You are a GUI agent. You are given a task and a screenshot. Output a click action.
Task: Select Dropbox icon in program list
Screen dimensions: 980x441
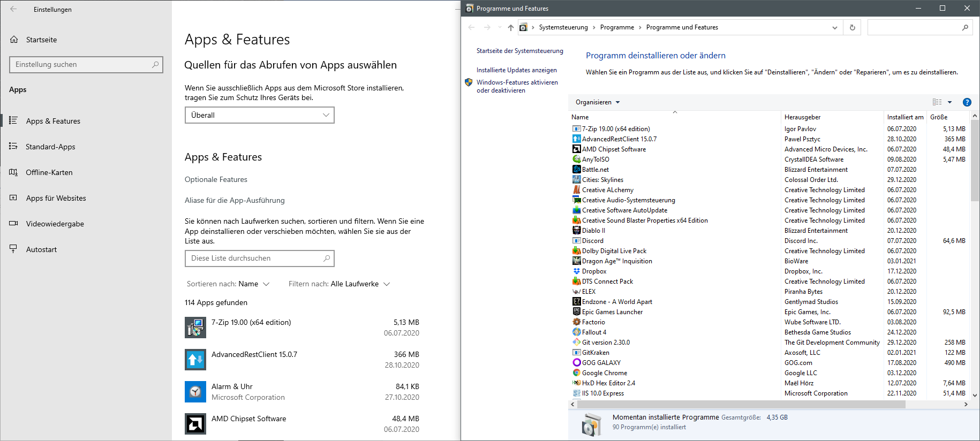point(577,271)
